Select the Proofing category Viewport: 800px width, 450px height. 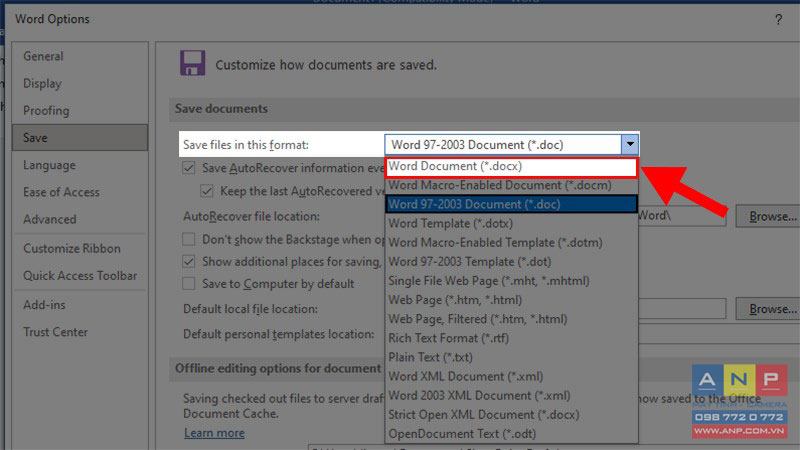click(46, 110)
